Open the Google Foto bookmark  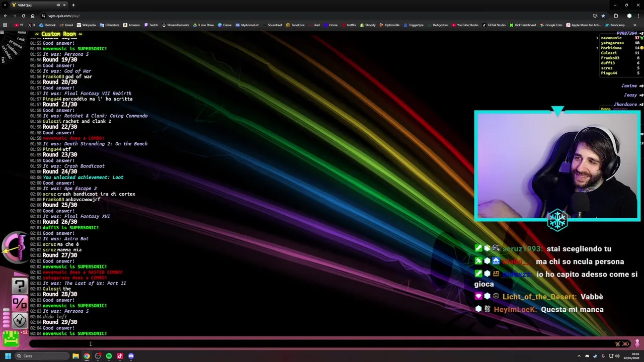click(551, 25)
